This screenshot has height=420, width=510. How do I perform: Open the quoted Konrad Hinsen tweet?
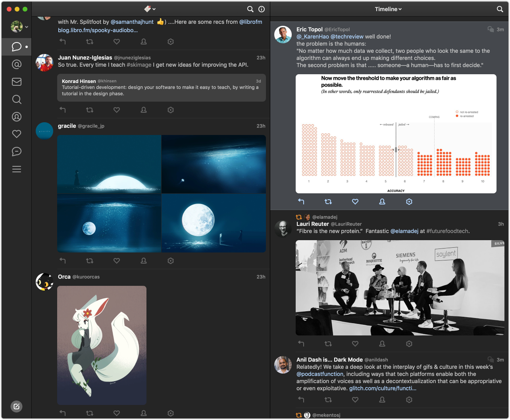[x=162, y=88]
